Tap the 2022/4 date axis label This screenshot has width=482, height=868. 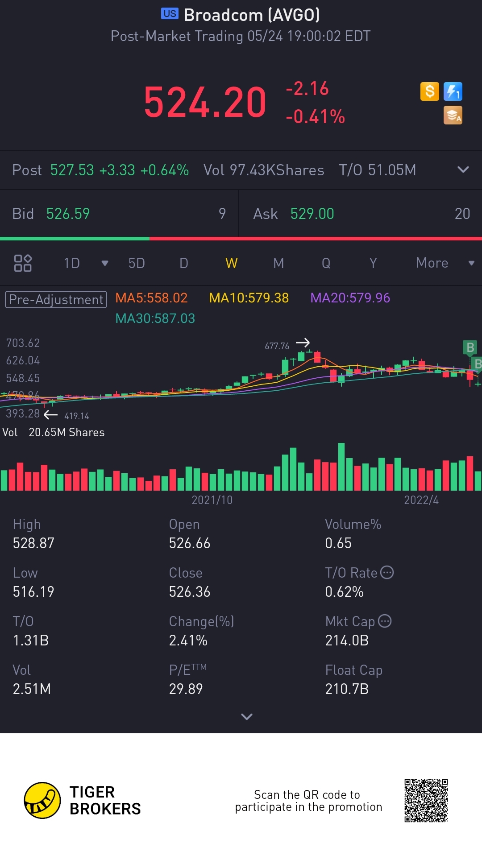(x=421, y=500)
